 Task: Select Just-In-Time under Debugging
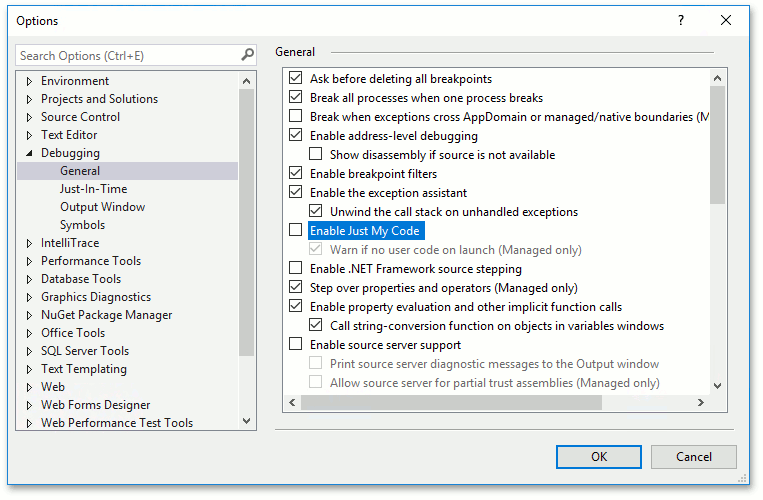(93, 189)
